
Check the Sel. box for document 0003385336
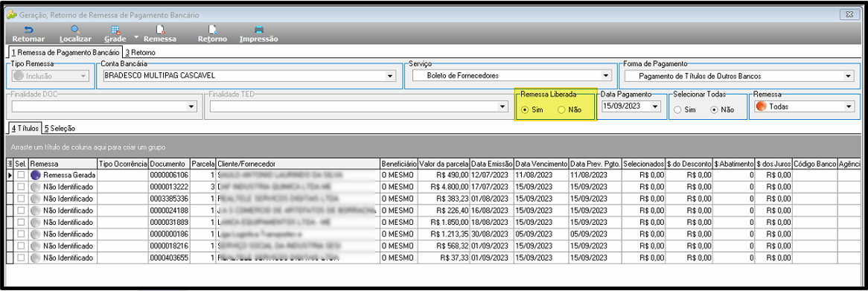click(21, 199)
